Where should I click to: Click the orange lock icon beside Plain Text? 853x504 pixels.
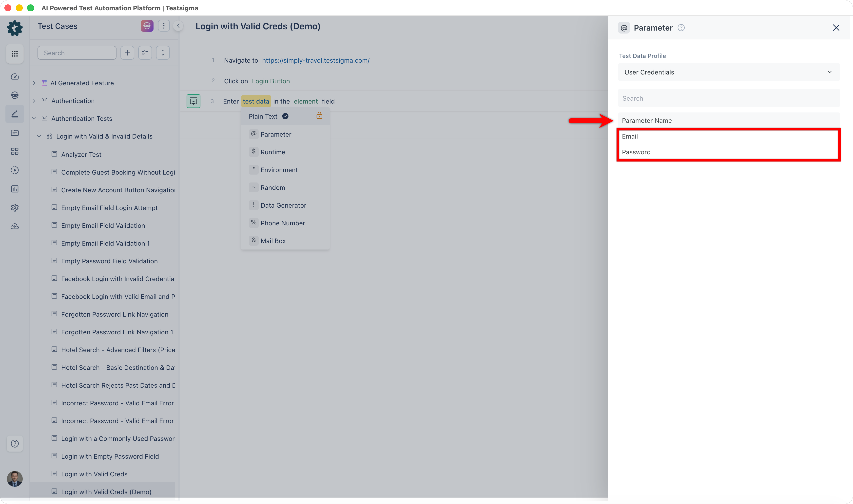click(x=319, y=116)
